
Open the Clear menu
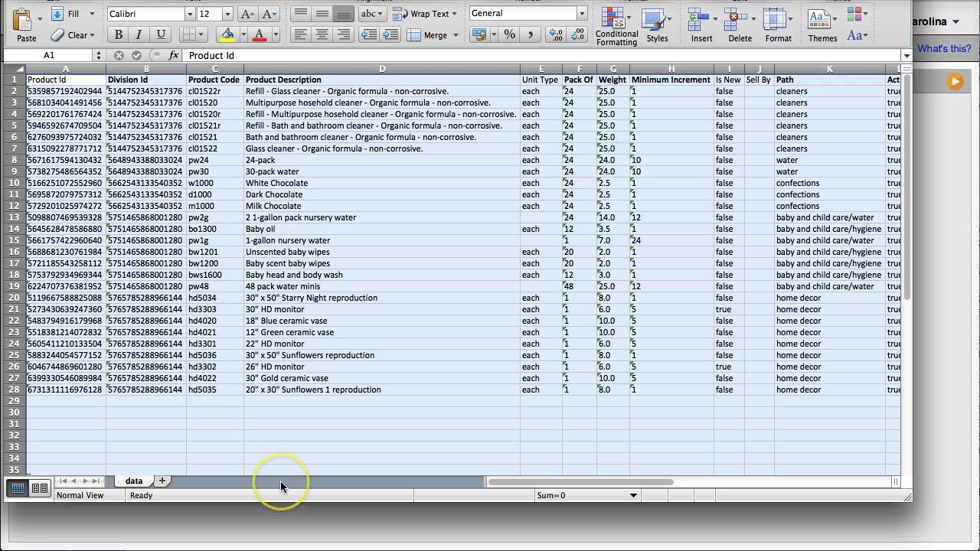click(x=73, y=35)
